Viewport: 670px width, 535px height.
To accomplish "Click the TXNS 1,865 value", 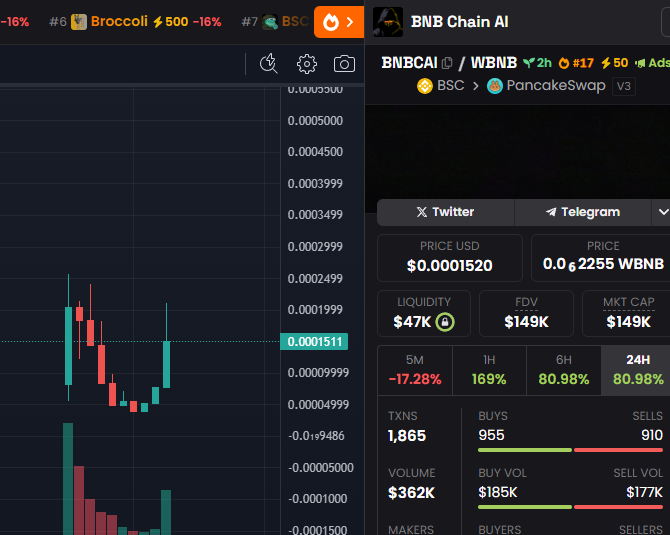I will [407, 436].
